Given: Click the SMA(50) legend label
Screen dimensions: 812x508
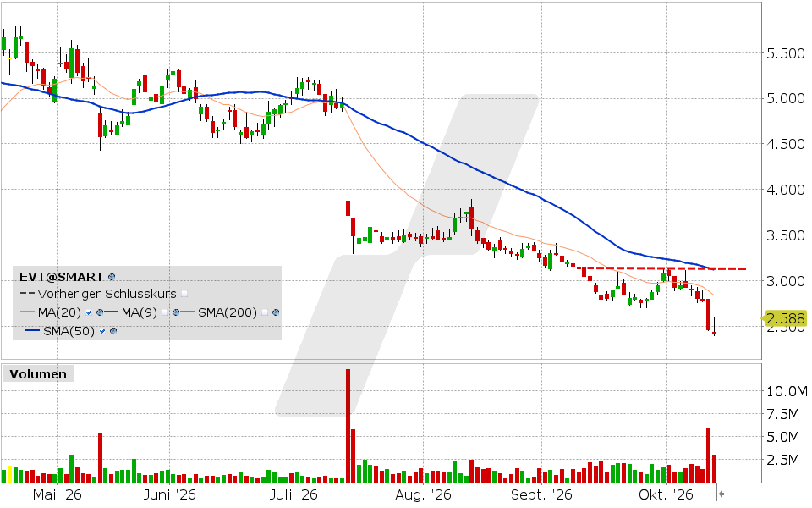Looking at the screenshot, I should coord(69,331).
